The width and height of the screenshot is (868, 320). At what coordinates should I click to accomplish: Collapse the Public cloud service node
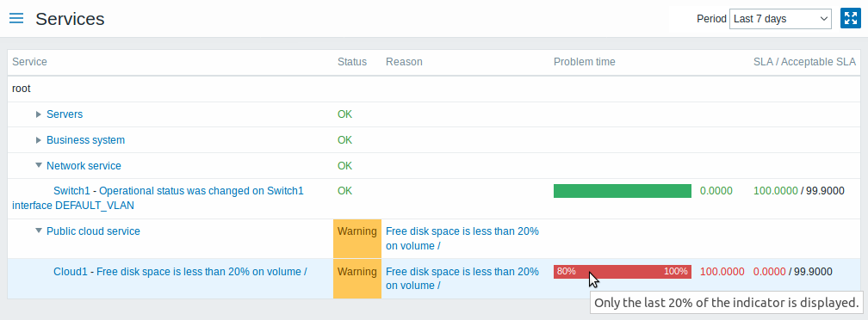(39, 231)
